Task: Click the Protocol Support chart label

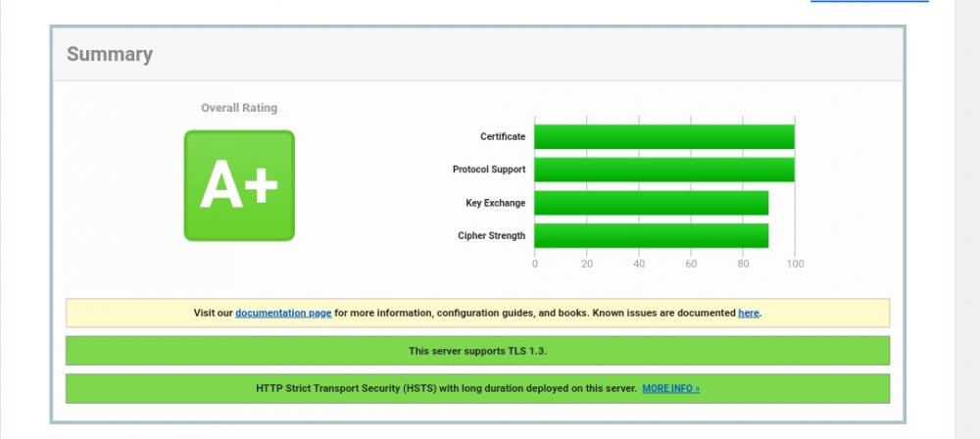Action: 489,170
